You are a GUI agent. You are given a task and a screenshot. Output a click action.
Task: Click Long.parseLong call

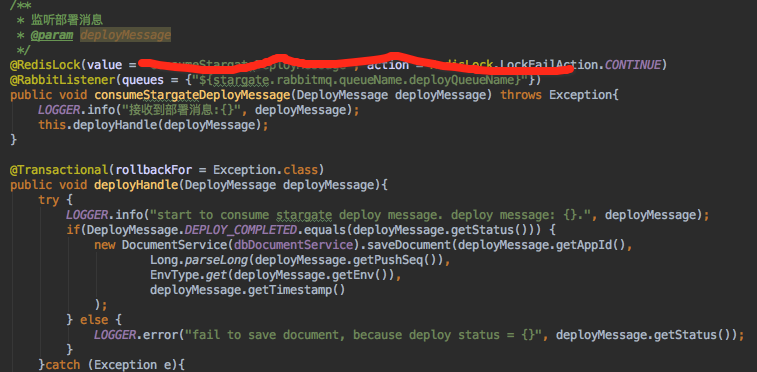(x=199, y=261)
